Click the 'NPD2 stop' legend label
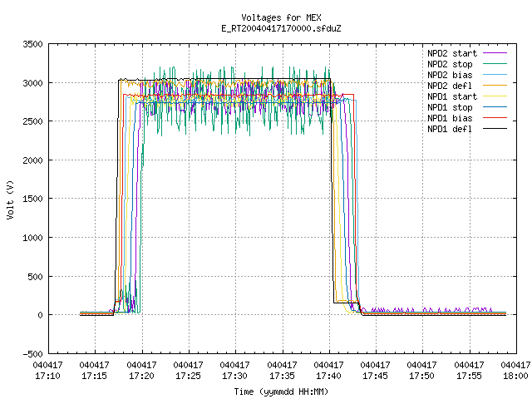 [450, 64]
